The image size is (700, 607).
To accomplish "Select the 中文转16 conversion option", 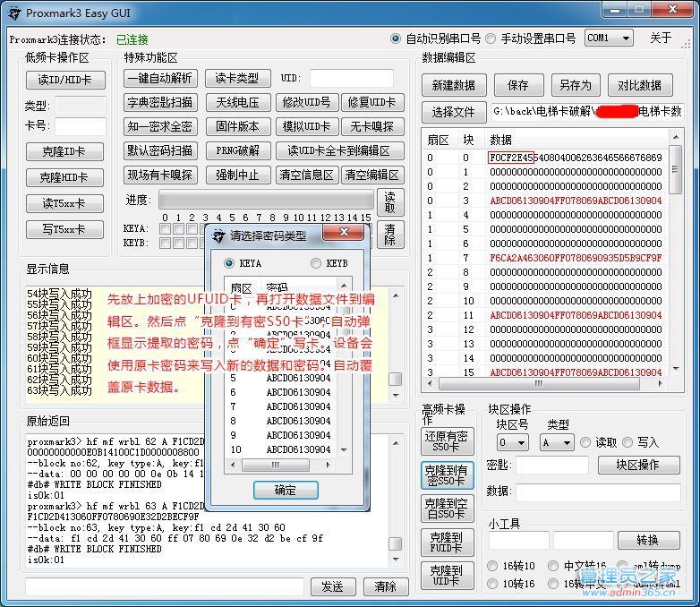I will [x=553, y=566].
